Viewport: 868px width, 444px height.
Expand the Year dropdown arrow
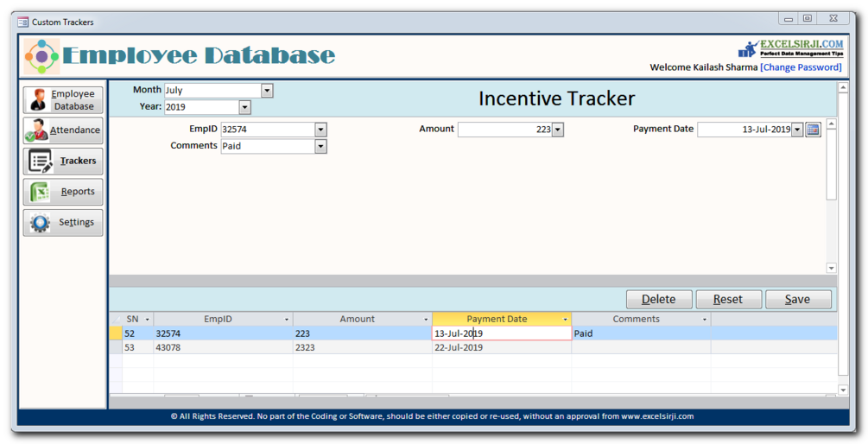(244, 107)
